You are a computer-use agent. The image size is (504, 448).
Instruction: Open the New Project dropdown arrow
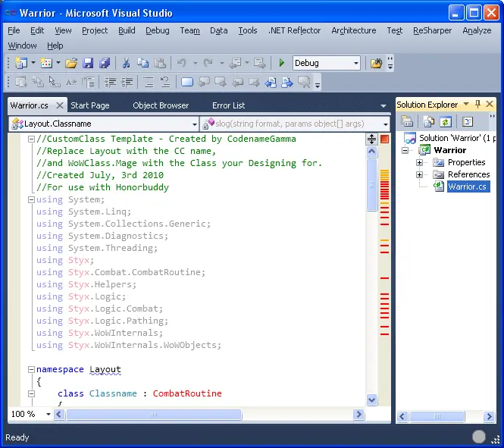(x=33, y=63)
